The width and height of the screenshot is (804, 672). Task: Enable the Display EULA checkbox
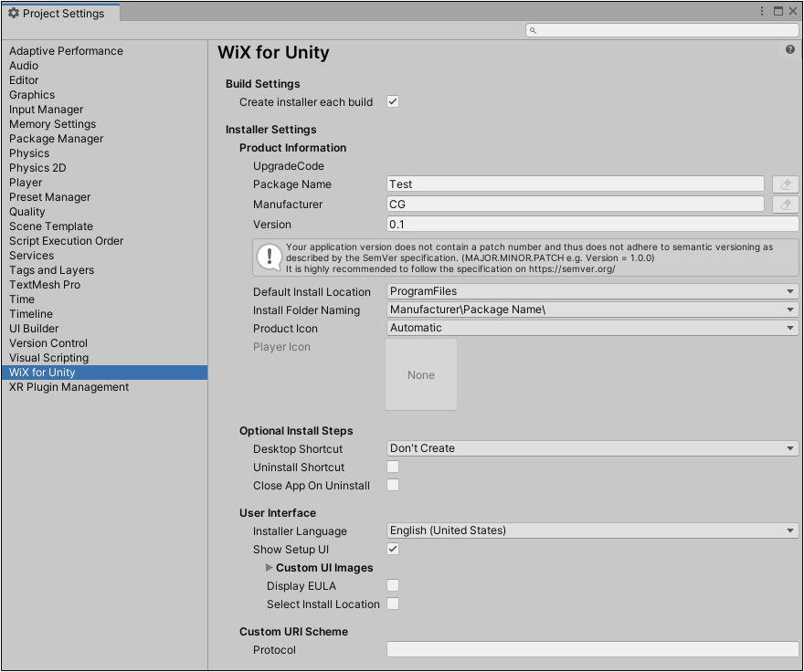point(393,585)
